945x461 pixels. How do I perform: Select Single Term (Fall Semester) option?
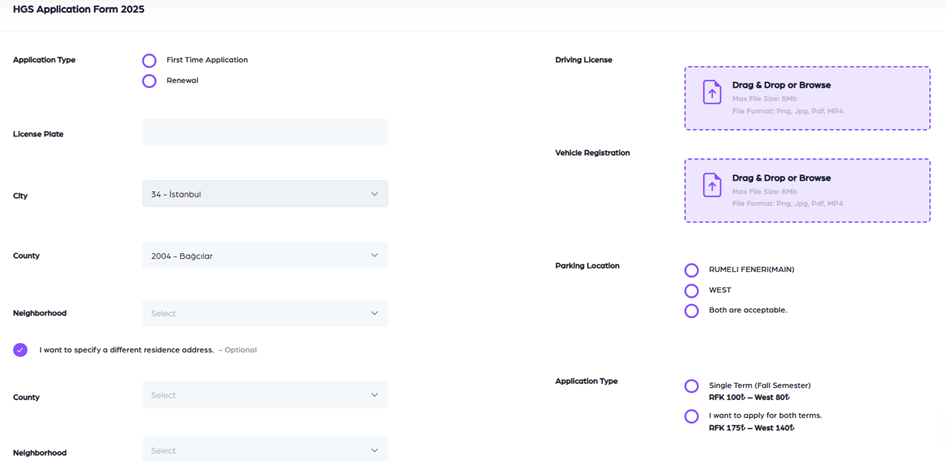pyautogui.click(x=691, y=386)
